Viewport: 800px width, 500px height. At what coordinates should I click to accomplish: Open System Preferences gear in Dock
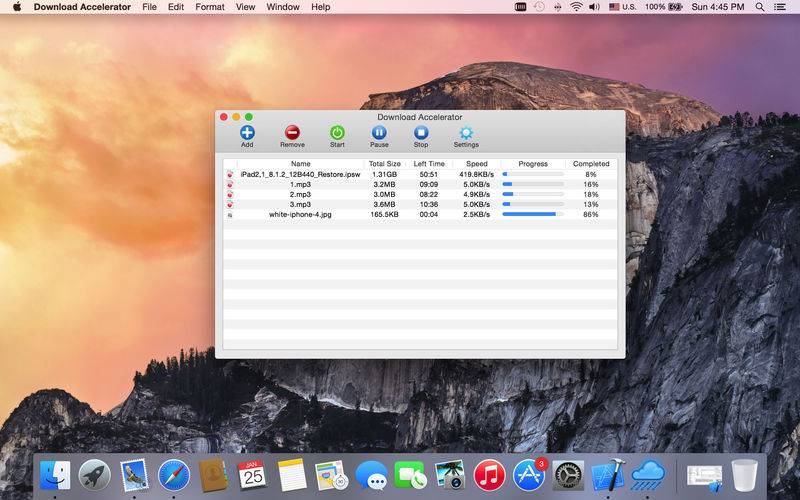(568, 476)
